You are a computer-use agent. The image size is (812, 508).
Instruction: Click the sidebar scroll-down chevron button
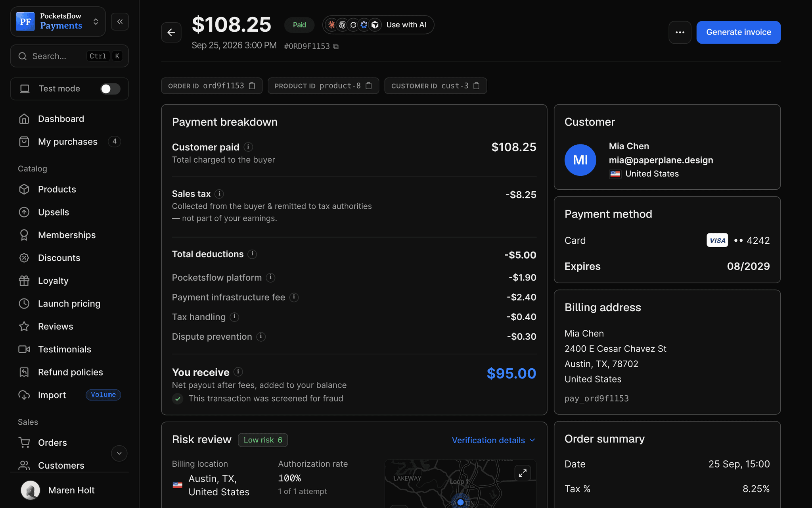point(119,453)
